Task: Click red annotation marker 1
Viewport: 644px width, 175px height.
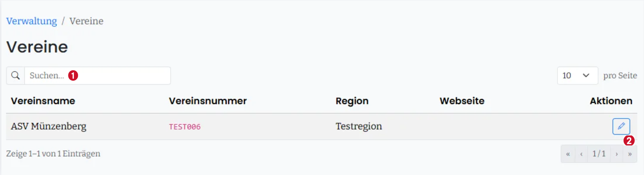Action: (73, 76)
